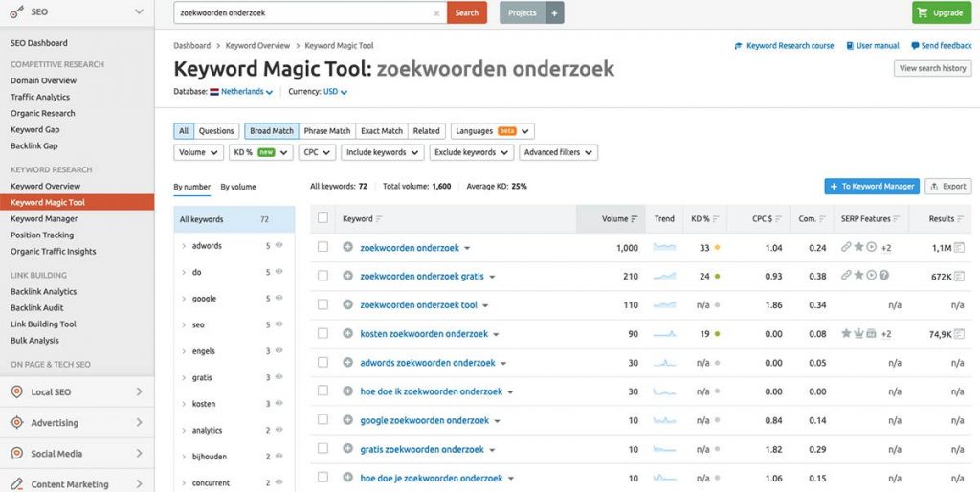Select the Related tab
This screenshot has width=980, height=492.
(x=426, y=131)
